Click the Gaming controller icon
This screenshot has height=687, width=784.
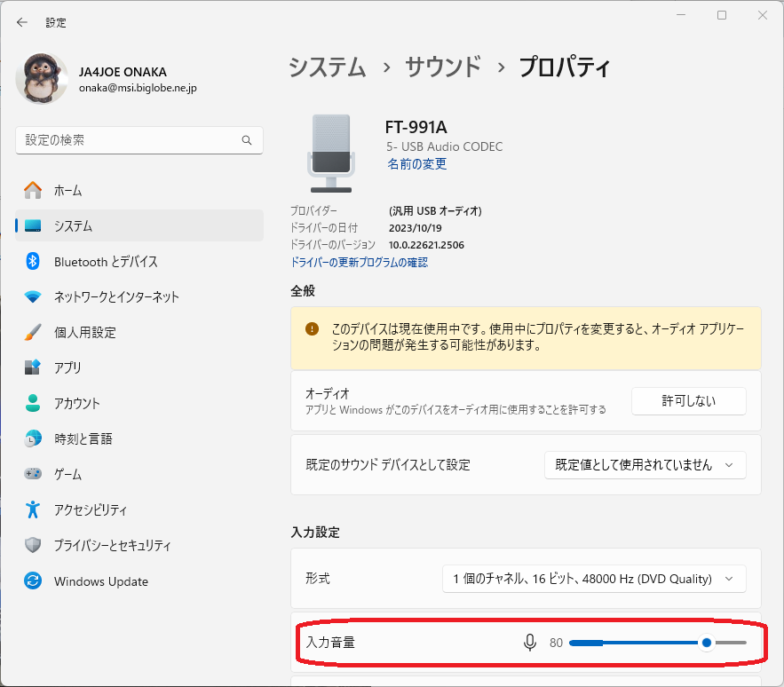33,473
